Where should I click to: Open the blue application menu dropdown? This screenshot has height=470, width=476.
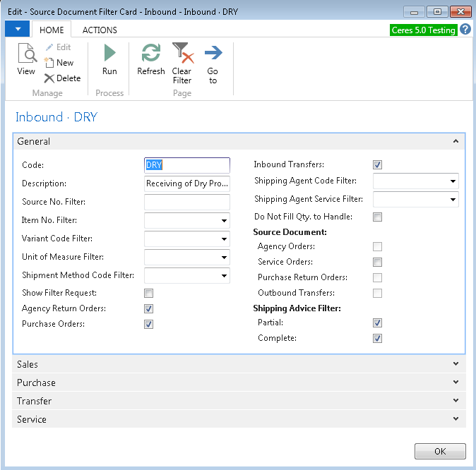coord(17,29)
